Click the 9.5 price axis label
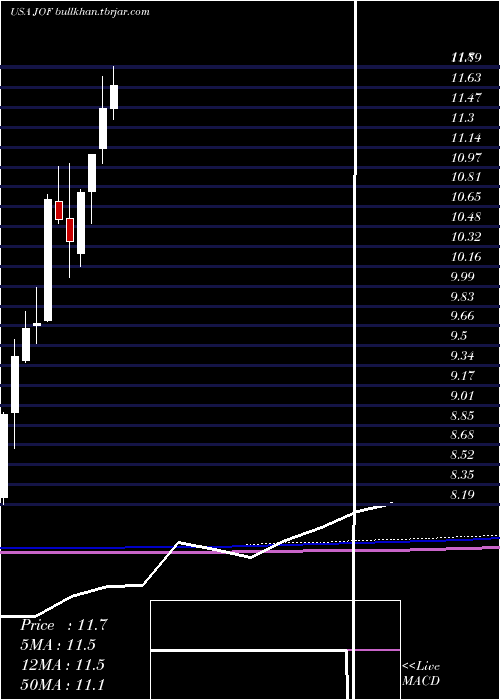This screenshot has height=700, width=500. click(459, 336)
